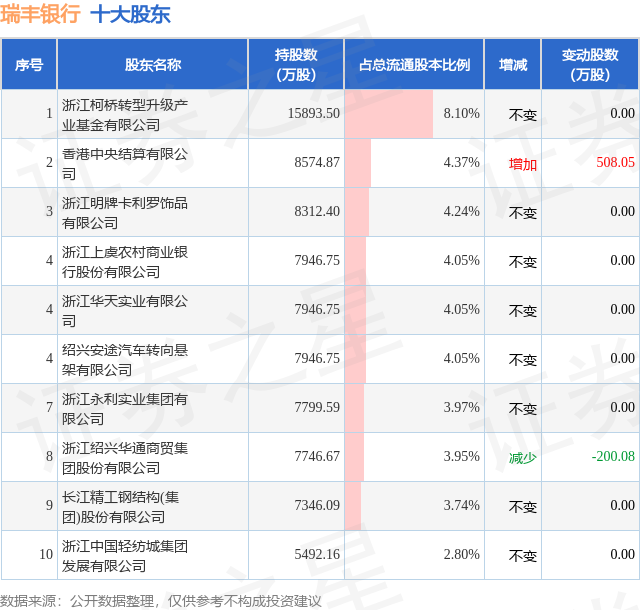The image size is (640, 610).
Task: Click shareholder 浙江华天实业有限公司
Action: coord(125,311)
